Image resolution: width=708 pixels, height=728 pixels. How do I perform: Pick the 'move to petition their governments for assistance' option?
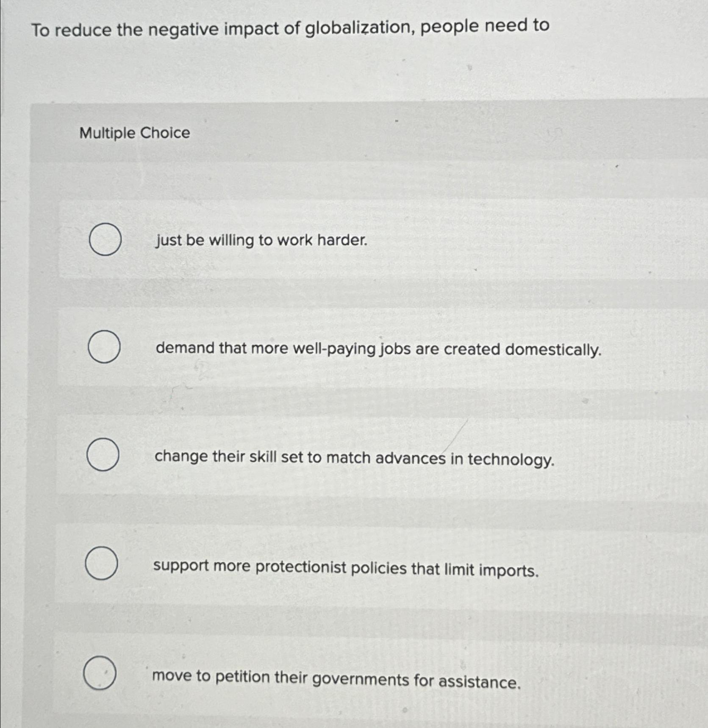[100, 672]
